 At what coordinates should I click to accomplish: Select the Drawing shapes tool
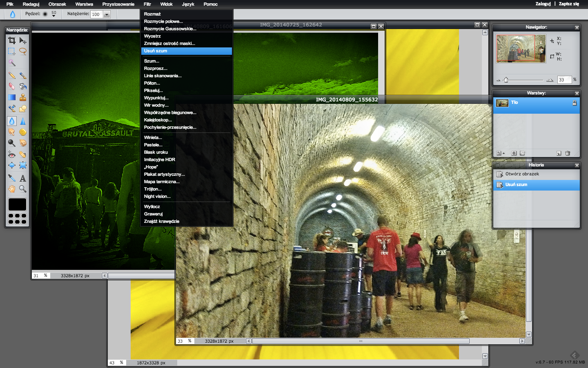(x=23, y=108)
